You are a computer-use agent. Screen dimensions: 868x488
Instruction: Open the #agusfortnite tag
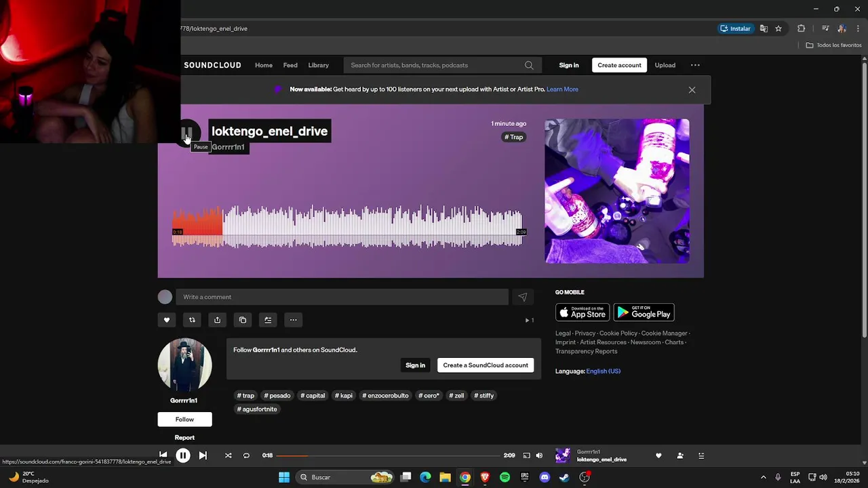tap(257, 409)
